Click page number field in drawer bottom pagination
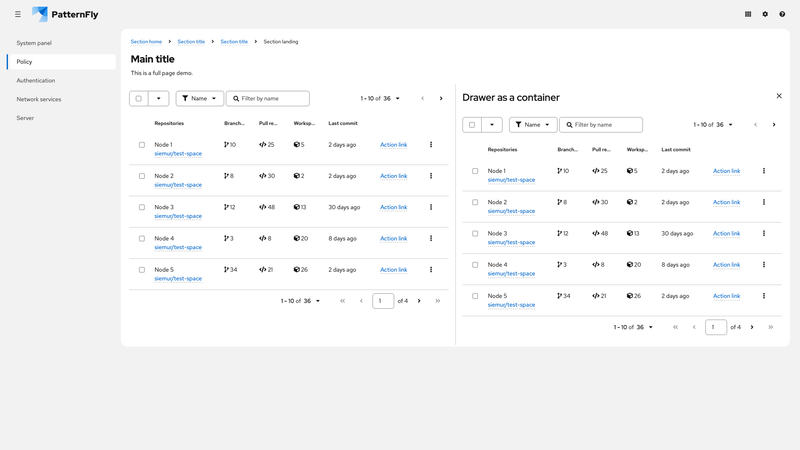This screenshot has height=450, width=800. (716, 327)
